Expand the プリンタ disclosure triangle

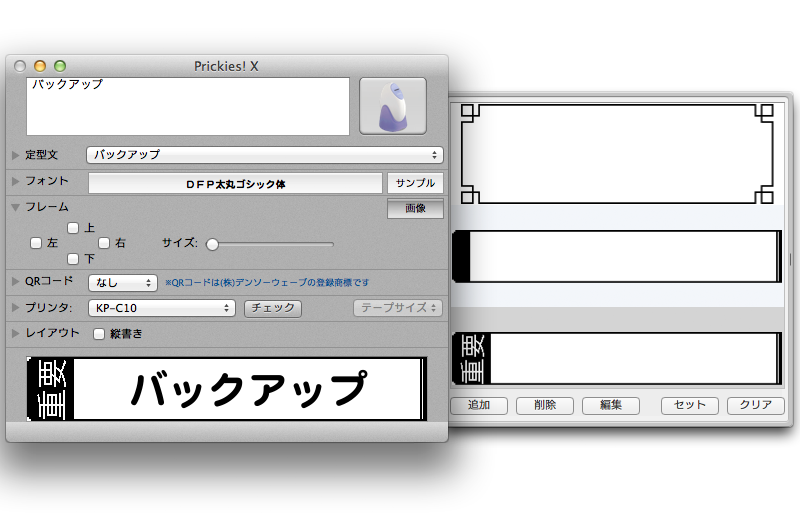[15, 307]
